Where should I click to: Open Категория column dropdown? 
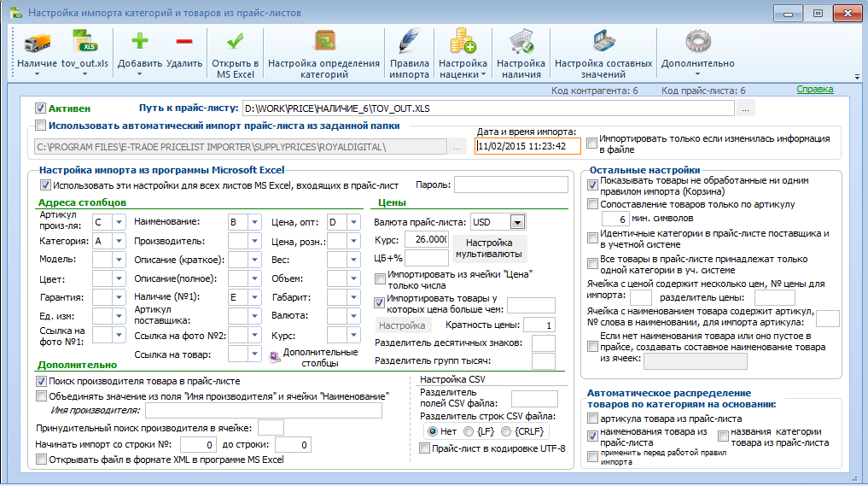point(119,241)
